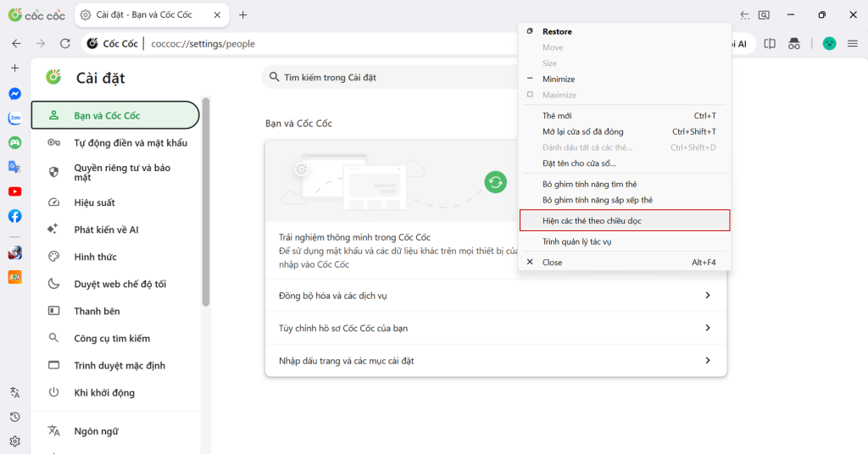Open Google Translate sidebar icon

[15, 167]
